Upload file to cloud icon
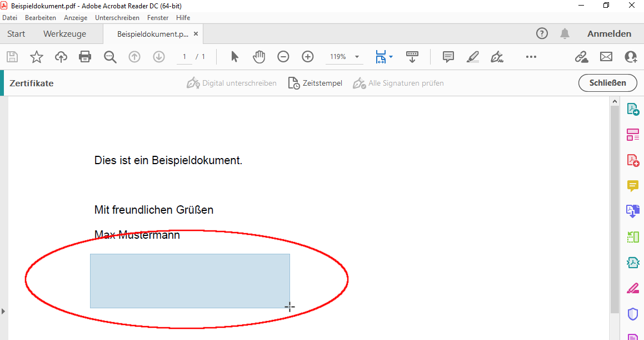This screenshot has height=340, width=644. coord(61,57)
